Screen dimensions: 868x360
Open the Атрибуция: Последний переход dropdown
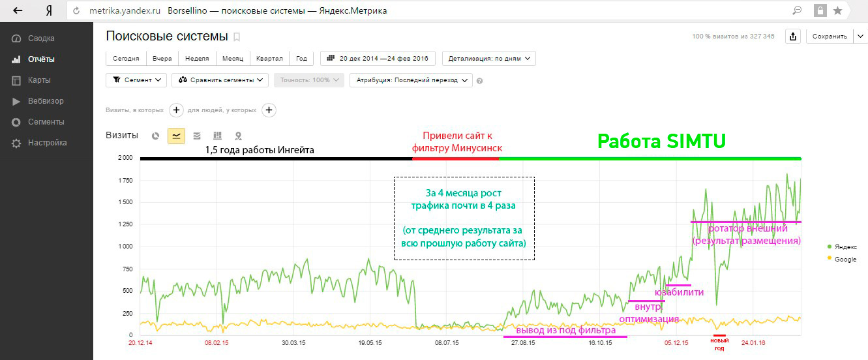[411, 80]
